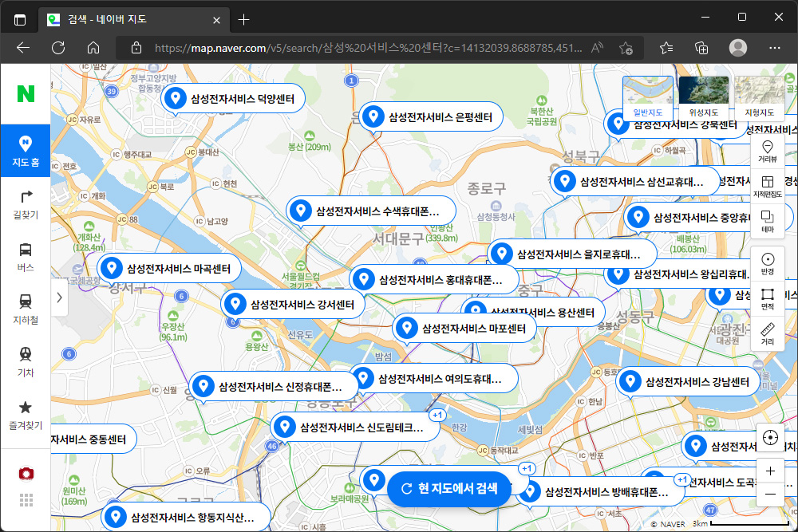Select the 지하철 subway menu
Screen dimensions: 798x532
click(26, 309)
